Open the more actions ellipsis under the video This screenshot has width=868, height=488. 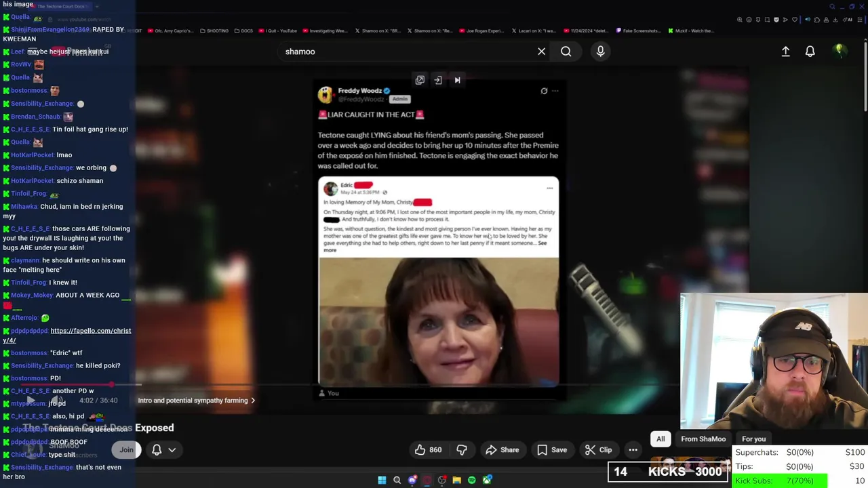pyautogui.click(x=633, y=449)
